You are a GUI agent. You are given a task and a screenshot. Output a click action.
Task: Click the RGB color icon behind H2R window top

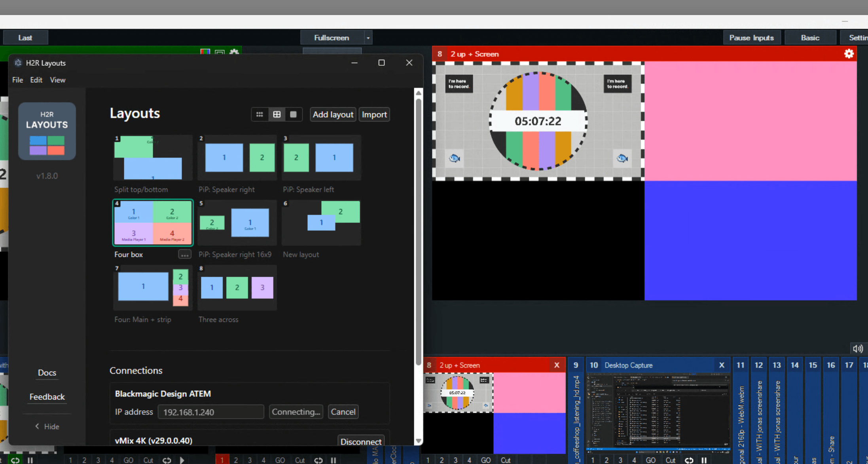[x=205, y=52]
